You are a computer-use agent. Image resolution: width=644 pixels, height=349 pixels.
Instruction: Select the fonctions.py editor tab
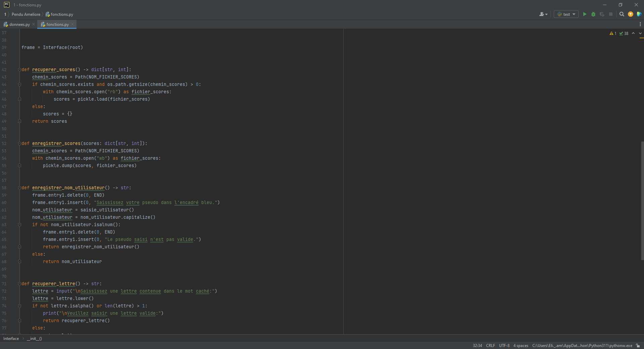tap(57, 24)
